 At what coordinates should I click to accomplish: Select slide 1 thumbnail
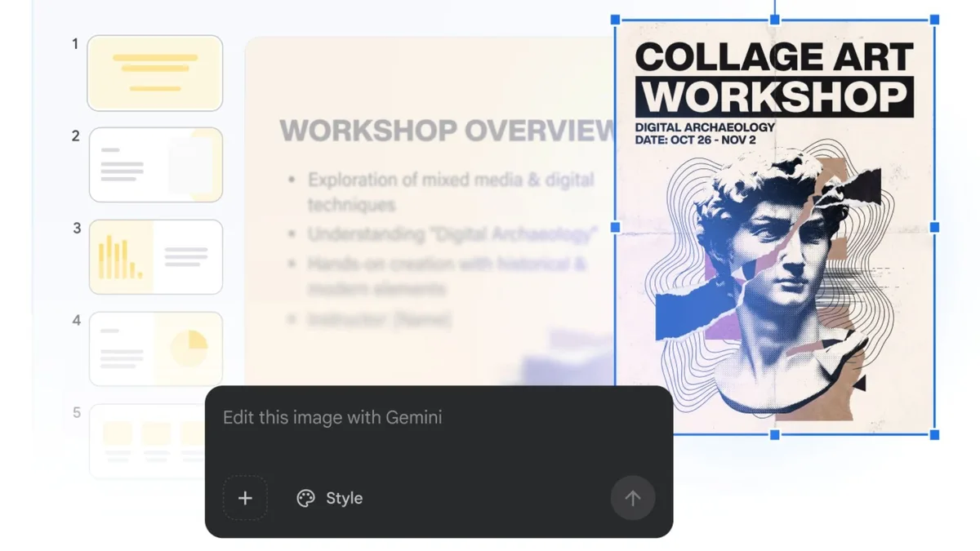click(155, 73)
